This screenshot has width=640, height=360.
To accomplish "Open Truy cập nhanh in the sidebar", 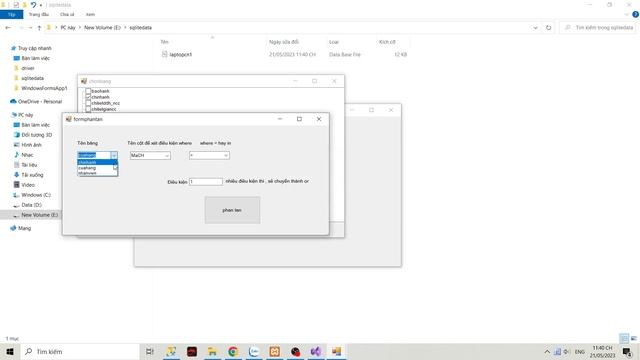I will click(x=35, y=48).
